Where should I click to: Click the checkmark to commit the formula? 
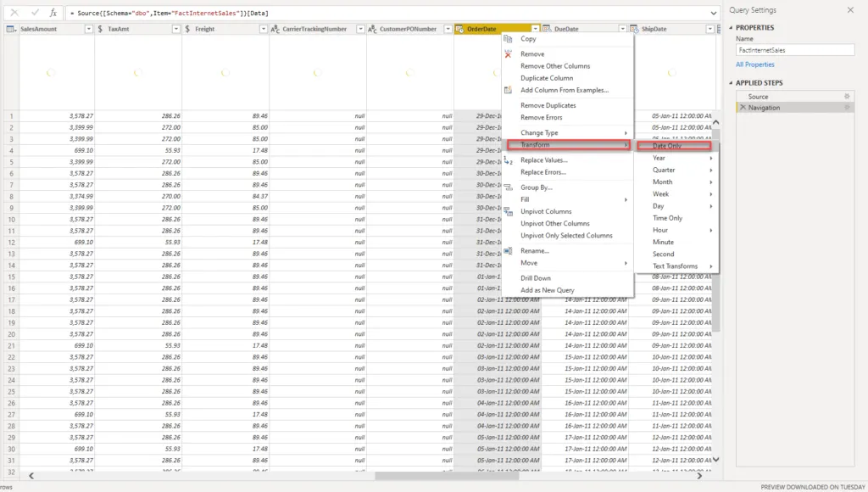point(34,13)
